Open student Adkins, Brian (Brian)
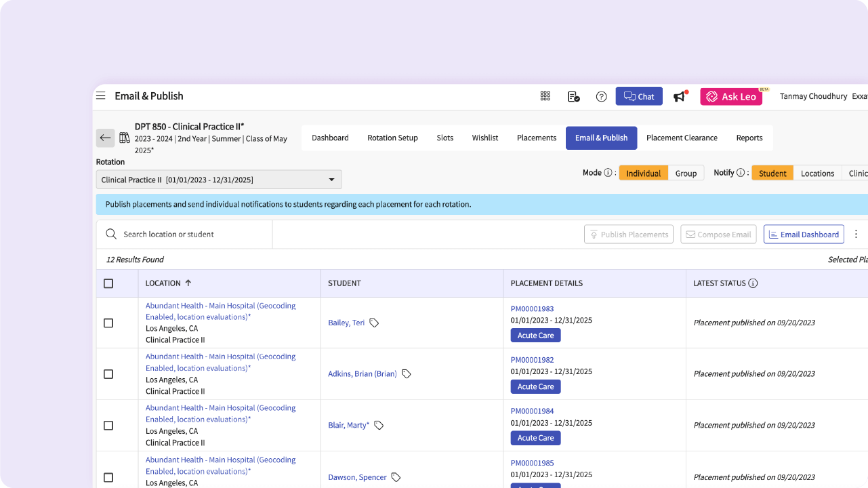868x488 pixels. click(x=363, y=373)
